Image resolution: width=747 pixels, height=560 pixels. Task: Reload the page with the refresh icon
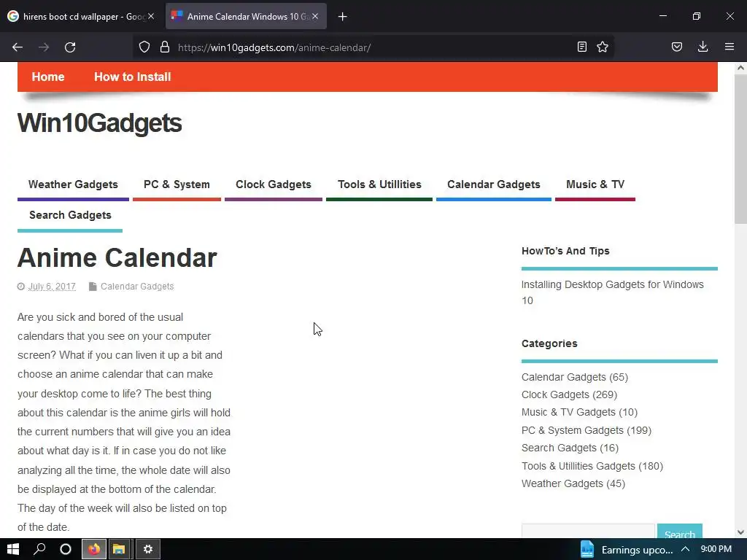coord(70,47)
